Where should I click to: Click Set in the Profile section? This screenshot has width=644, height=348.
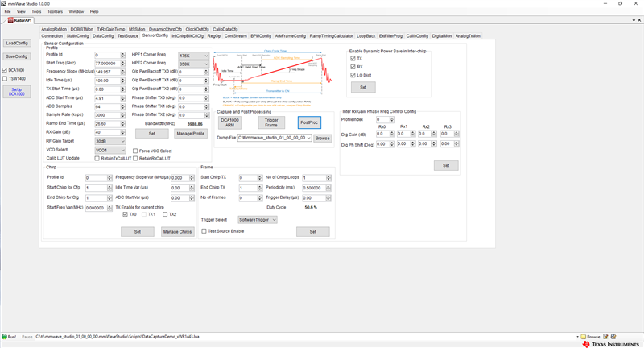pyautogui.click(x=152, y=134)
